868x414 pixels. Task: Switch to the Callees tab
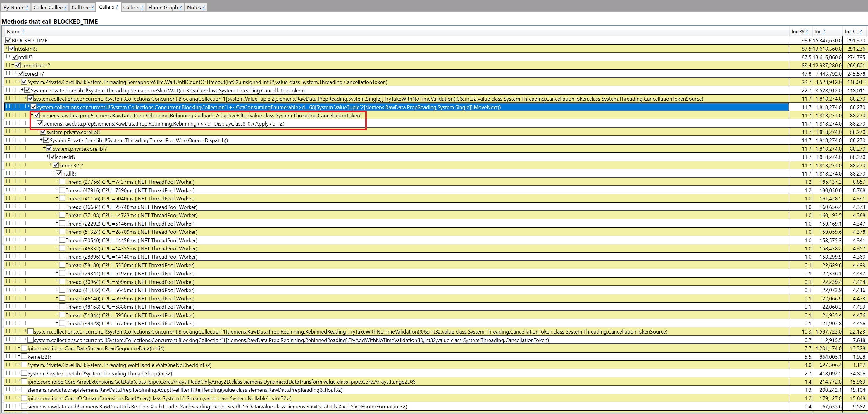pos(131,7)
